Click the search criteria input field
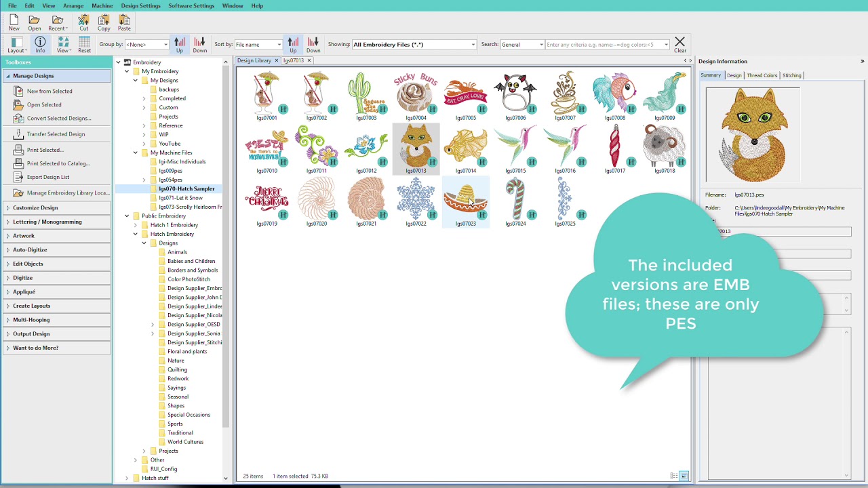This screenshot has height=488, width=868. [607, 45]
